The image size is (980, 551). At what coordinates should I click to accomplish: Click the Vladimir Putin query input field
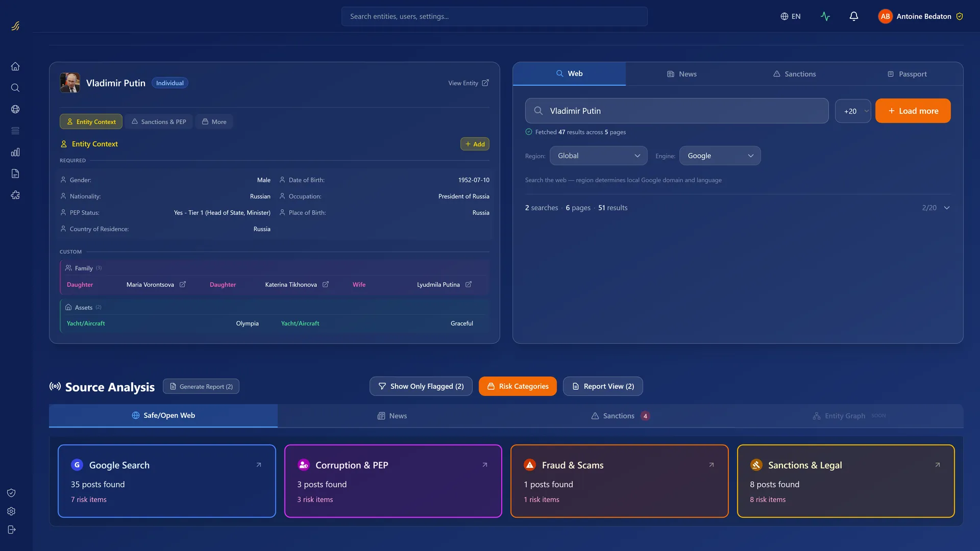(x=676, y=111)
